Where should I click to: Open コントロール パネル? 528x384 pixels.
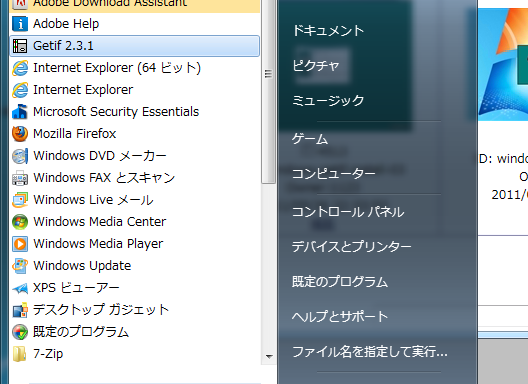[348, 212]
